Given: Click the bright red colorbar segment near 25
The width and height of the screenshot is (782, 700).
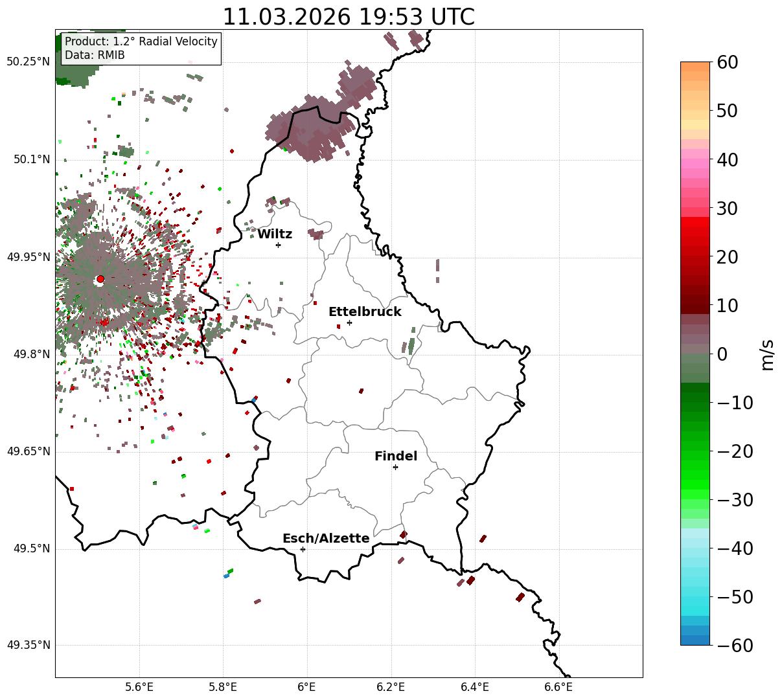Looking at the screenshot, I should pyautogui.click(x=695, y=231).
